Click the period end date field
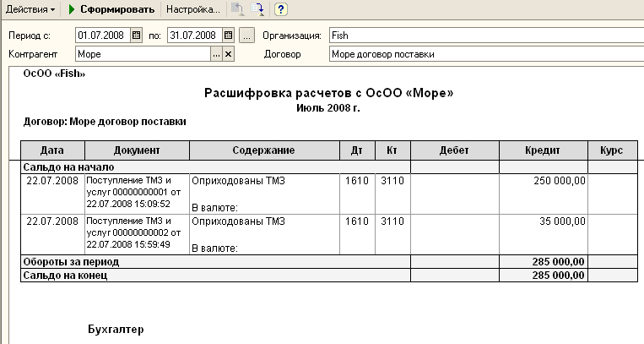Image resolution: width=644 pixels, height=344 pixels. pyautogui.click(x=195, y=35)
